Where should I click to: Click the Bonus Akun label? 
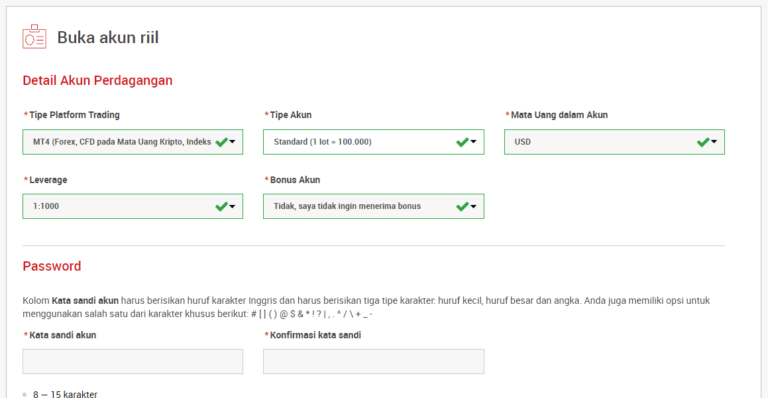tap(295, 180)
